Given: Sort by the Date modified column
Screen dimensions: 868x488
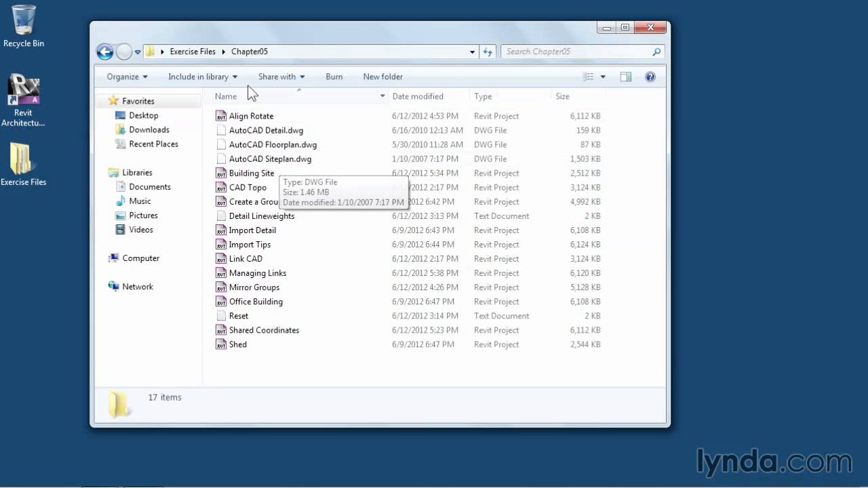Looking at the screenshot, I should click(x=418, y=96).
